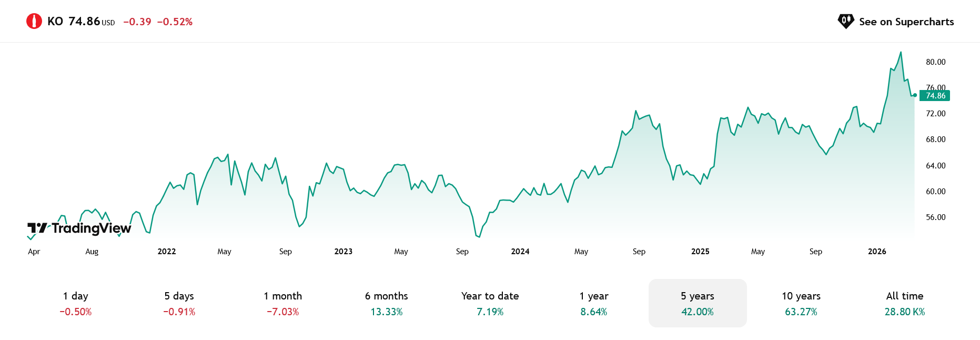Viewport: 980px width, 340px height.
Task: Click the 2024 label on time axis
Action: tap(520, 252)
